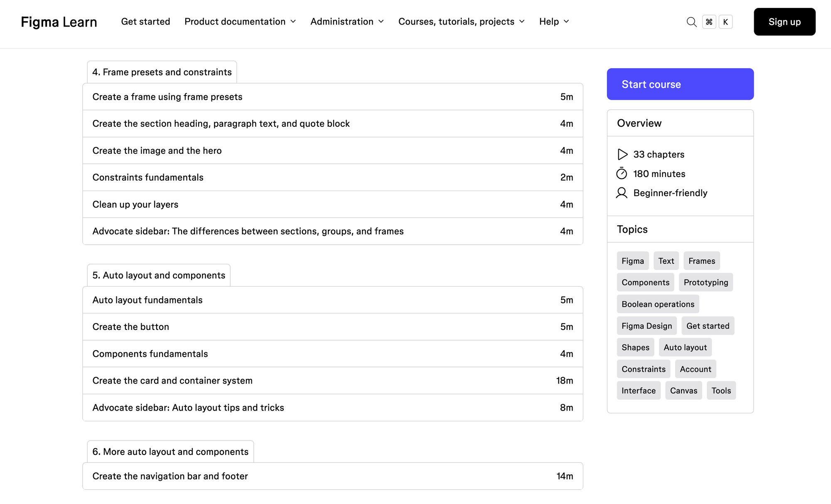Click the person icon beside Beginner-friendly
This screenshot has width=831, height=504.
click(622, 193)
